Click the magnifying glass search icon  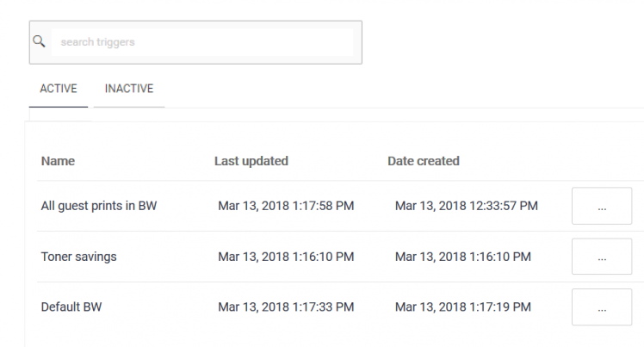(39, 41)
